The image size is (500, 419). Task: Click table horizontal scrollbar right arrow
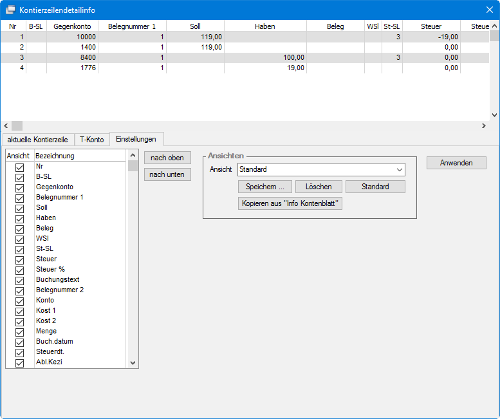pos(484,126)
